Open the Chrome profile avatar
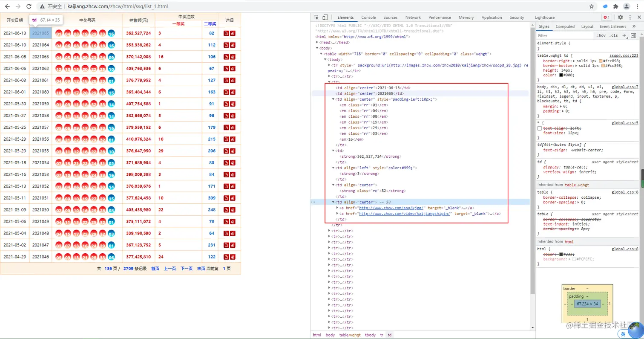The height and width of the screenshot is (339, 644). (627, 6)
